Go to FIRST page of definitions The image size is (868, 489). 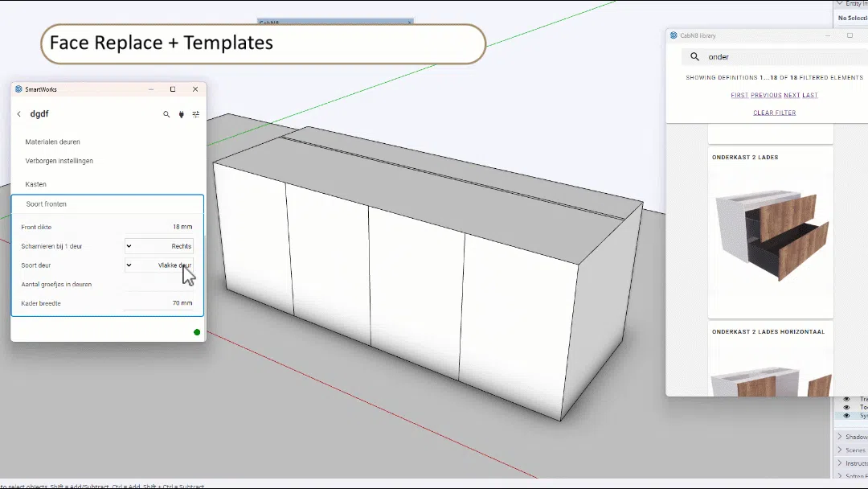[x=739, y=95]
